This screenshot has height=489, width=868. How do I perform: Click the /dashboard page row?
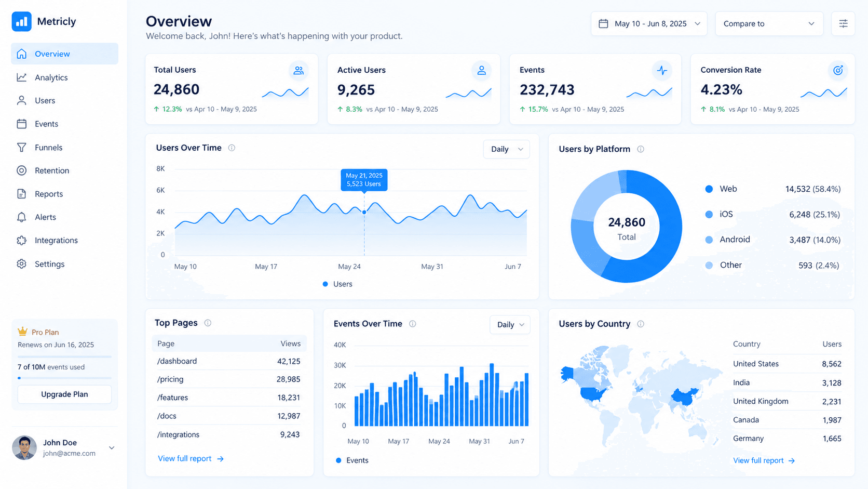pos(229,361)
